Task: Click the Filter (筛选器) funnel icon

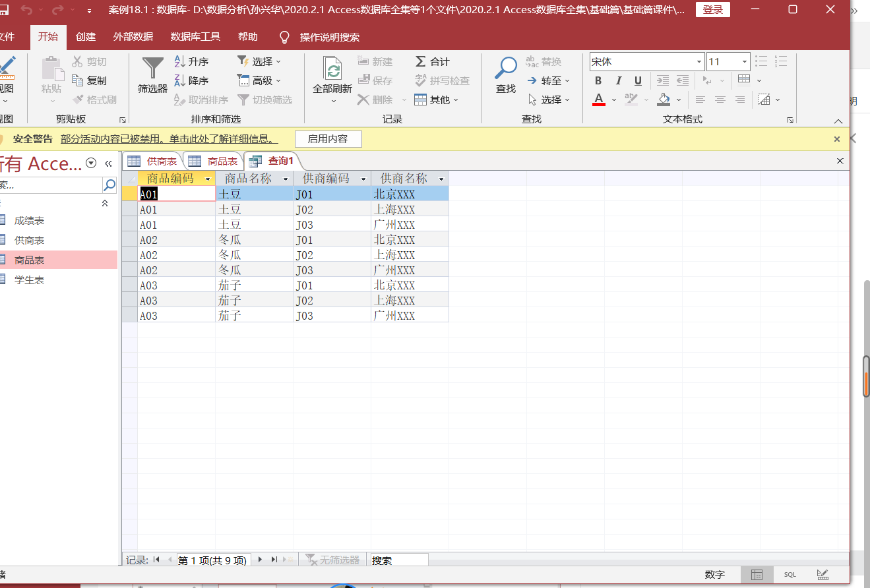Action: [153, 69]
